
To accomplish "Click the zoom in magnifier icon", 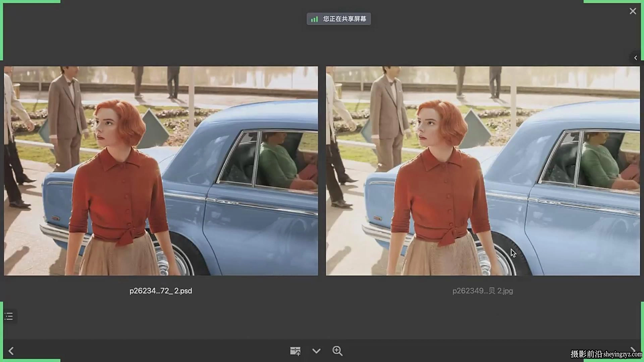I will coord(337,351).
